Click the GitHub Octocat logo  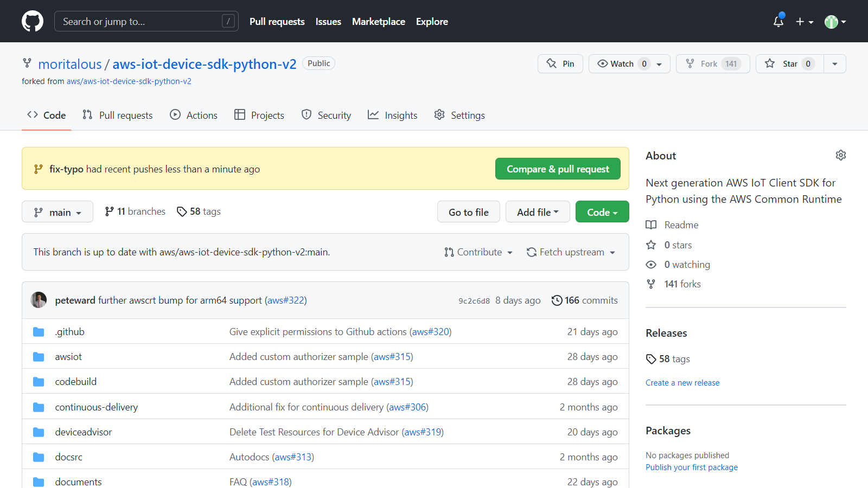pos(33,22)
